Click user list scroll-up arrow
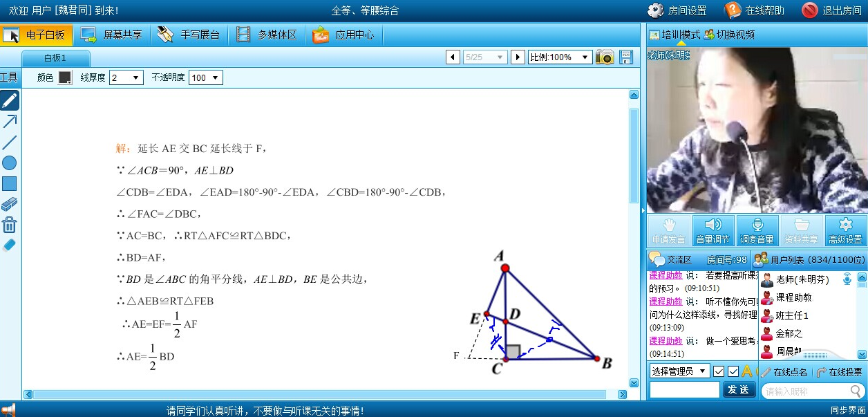Image resolution: width=868 pixels, height=417 pixels. [x=862, y=277]
